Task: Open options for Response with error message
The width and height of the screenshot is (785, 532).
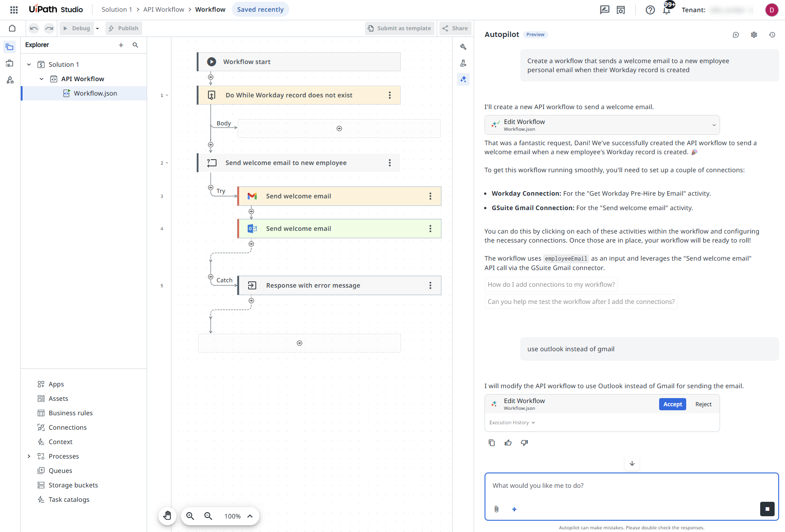Action: [430, 285]
